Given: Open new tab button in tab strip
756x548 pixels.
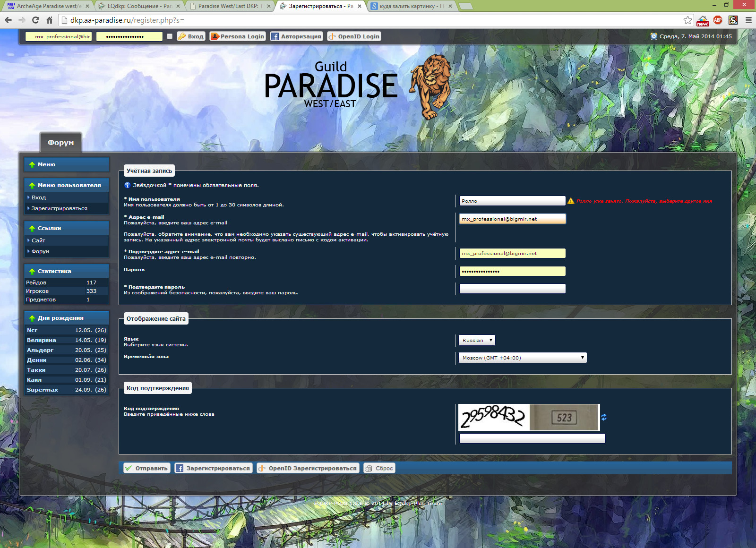Looking at the screenshot, I should tap(465, 6).
